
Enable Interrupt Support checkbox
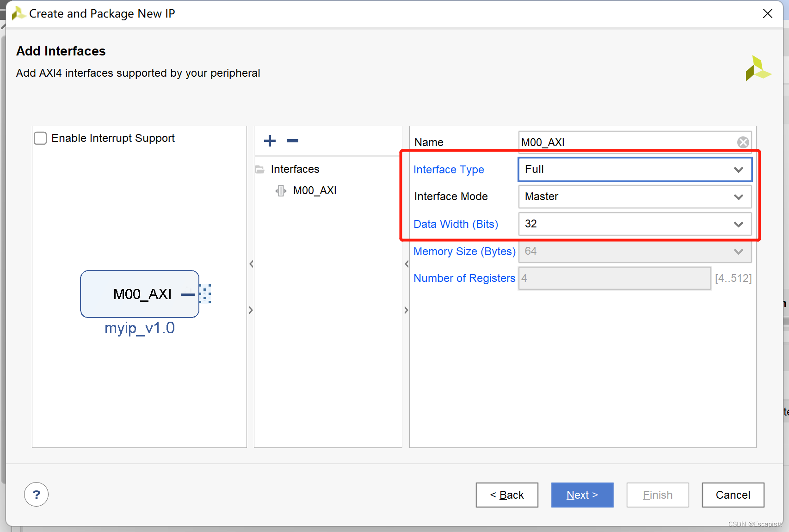[x=41, y=138]
